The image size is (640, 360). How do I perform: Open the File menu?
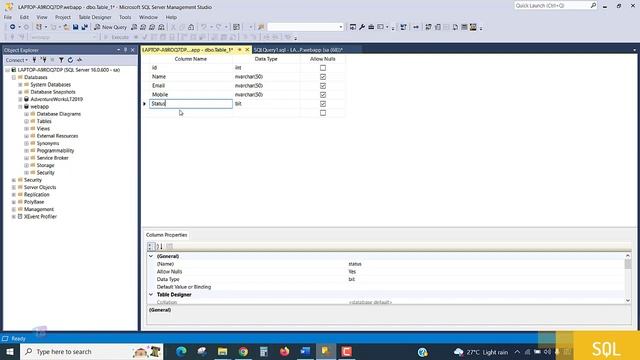point(8,17)
